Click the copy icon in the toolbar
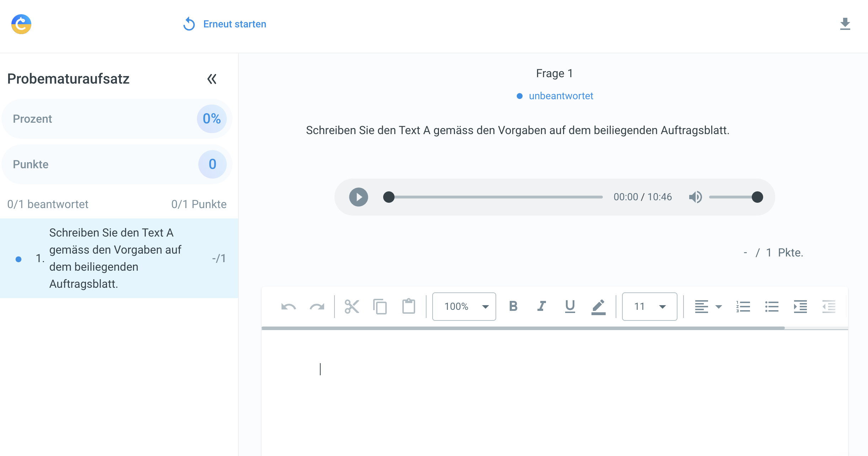The width and height of the screenshot is (868, 456). click(380, 307)
